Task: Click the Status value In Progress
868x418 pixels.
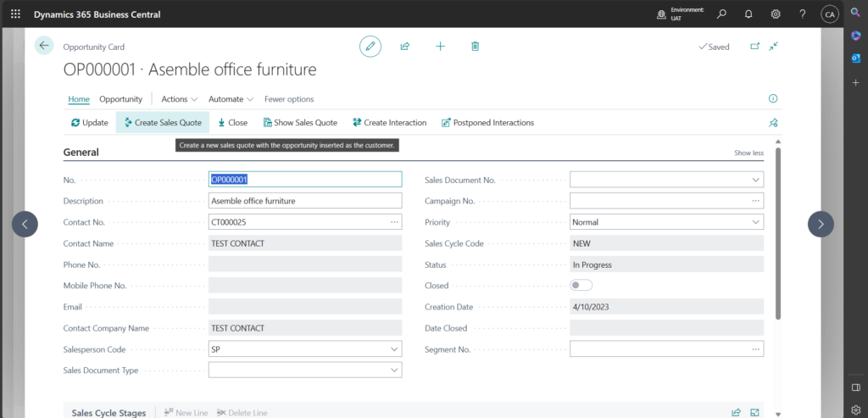Action: pyautogui.click(x=666, y=265)
